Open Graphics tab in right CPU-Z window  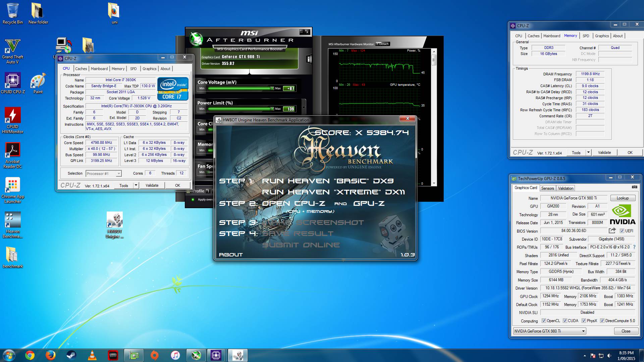coord(602,36)
